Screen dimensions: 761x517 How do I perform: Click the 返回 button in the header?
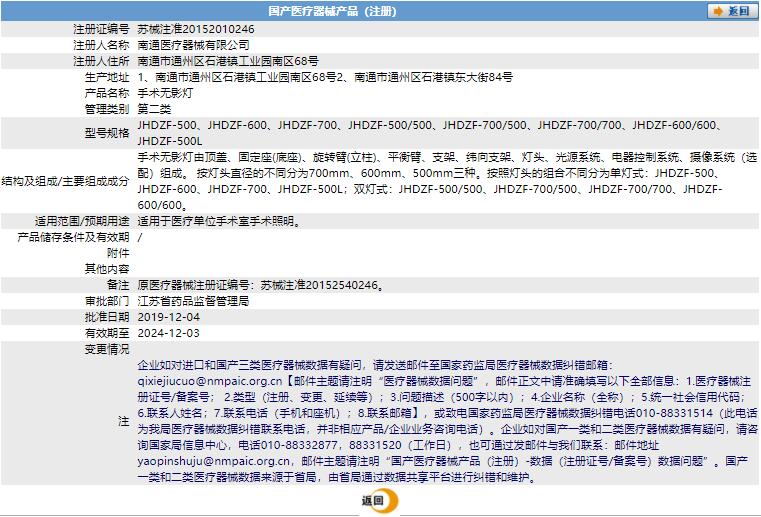(x=731, y=11)
